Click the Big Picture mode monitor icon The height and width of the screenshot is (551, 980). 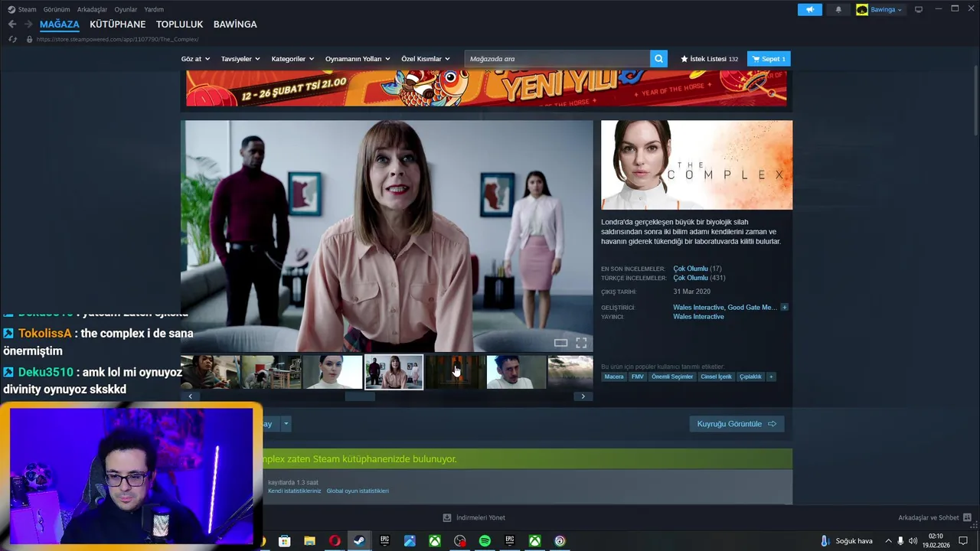919,9
